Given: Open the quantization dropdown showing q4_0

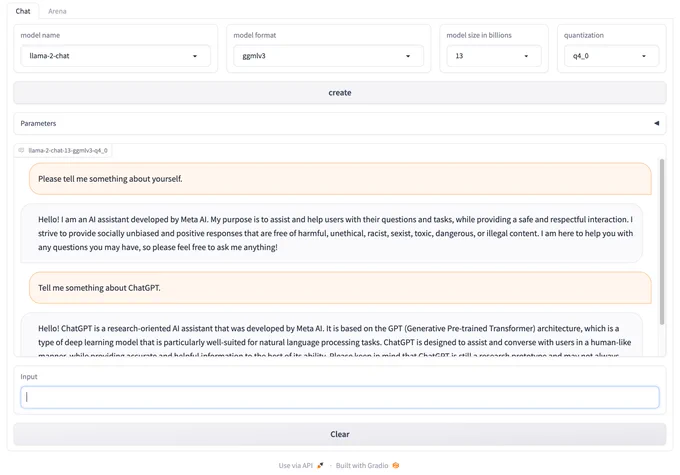Looking at the screenshot, I should tap(611, 56).
